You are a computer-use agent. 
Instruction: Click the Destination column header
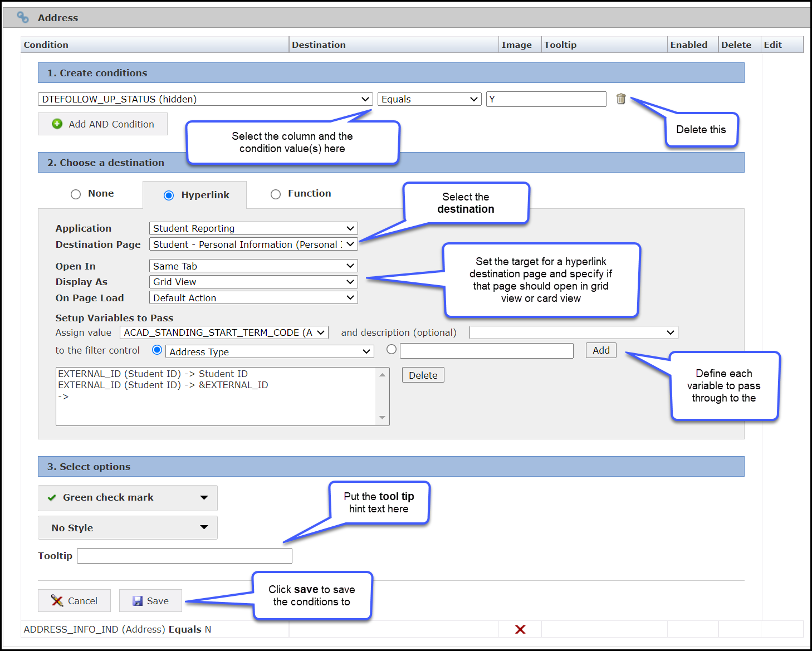[x=319, y=45]
